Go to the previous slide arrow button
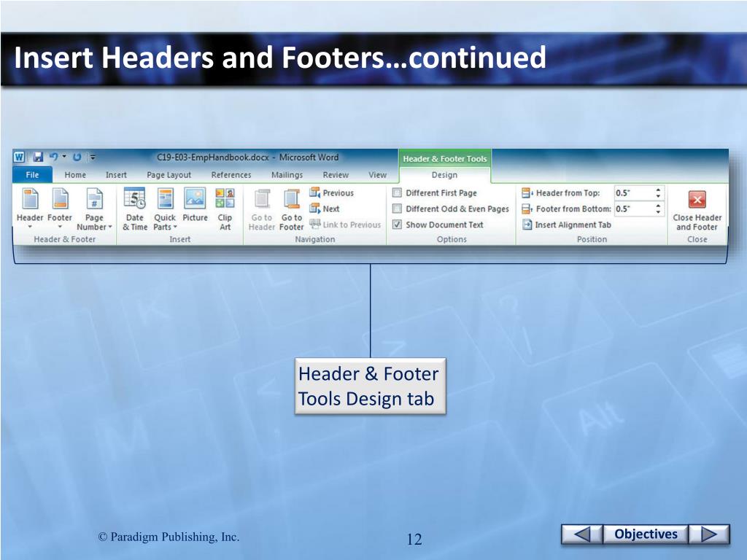Viewport: 747px width, 560px height. [582, 534]
